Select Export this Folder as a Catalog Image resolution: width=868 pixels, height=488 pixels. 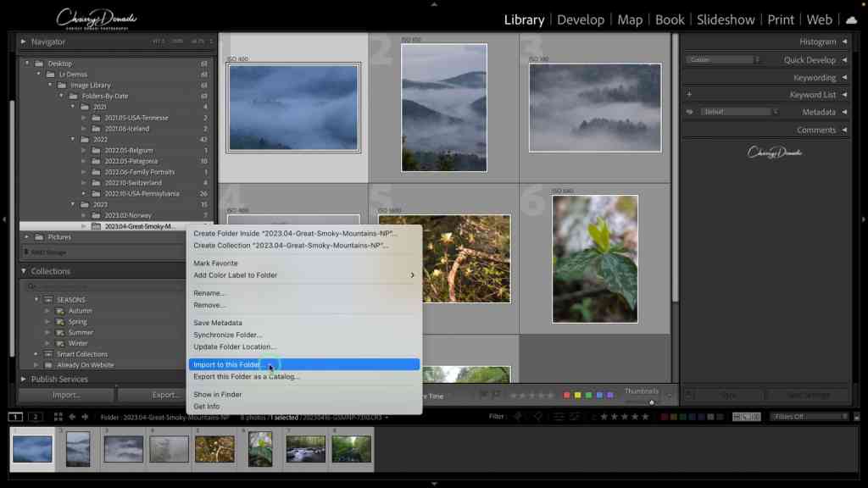pyautogui.click(x=304, y=377)
